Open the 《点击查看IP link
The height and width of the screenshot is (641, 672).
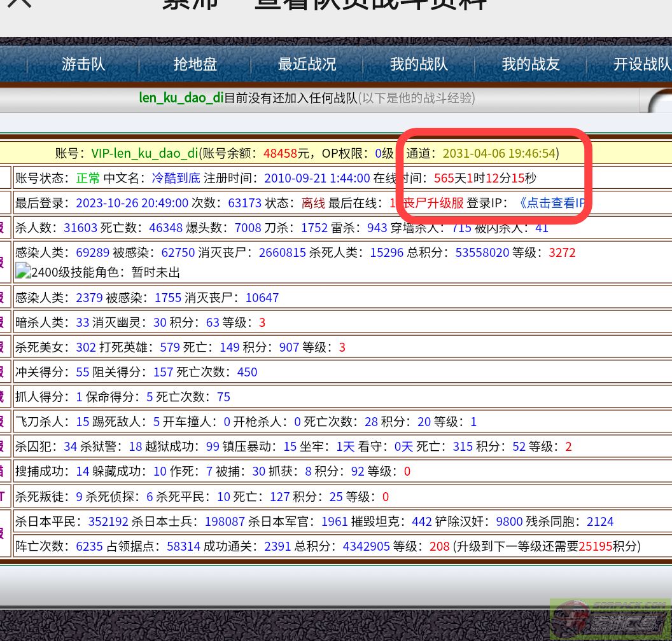pyautogui.click(x=551, y=203)
